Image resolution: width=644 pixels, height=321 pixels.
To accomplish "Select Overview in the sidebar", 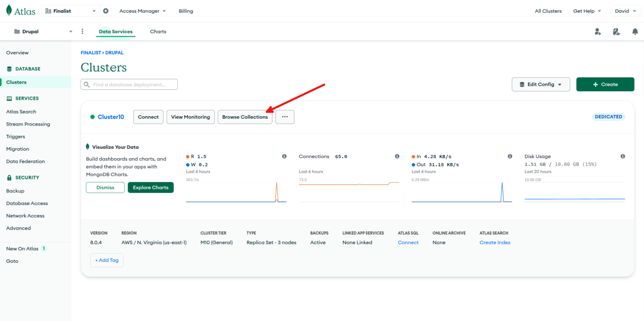I will 17,53.
